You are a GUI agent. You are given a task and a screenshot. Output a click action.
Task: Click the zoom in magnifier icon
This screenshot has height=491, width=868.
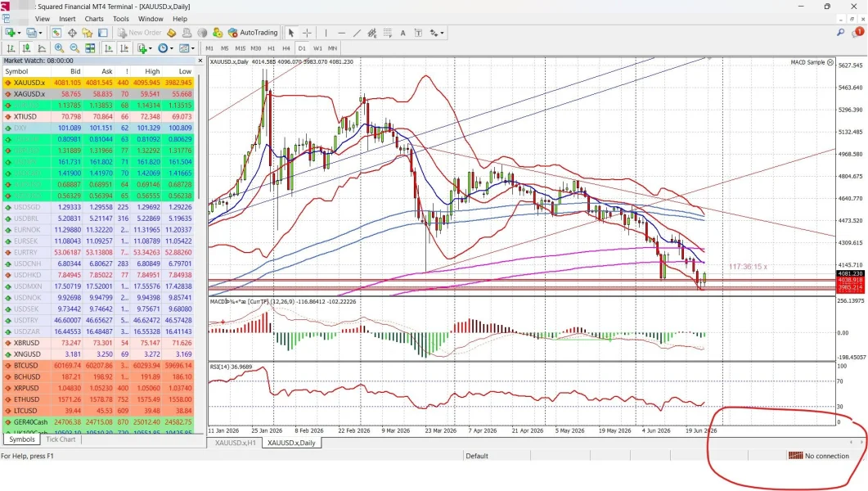tap(59, 48)
